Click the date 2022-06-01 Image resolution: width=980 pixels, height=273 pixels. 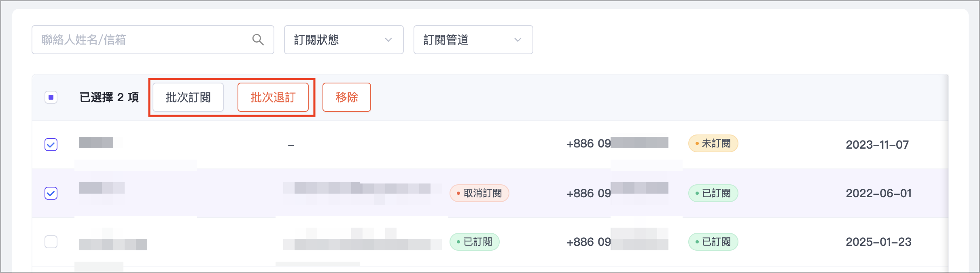pos(878,193)
